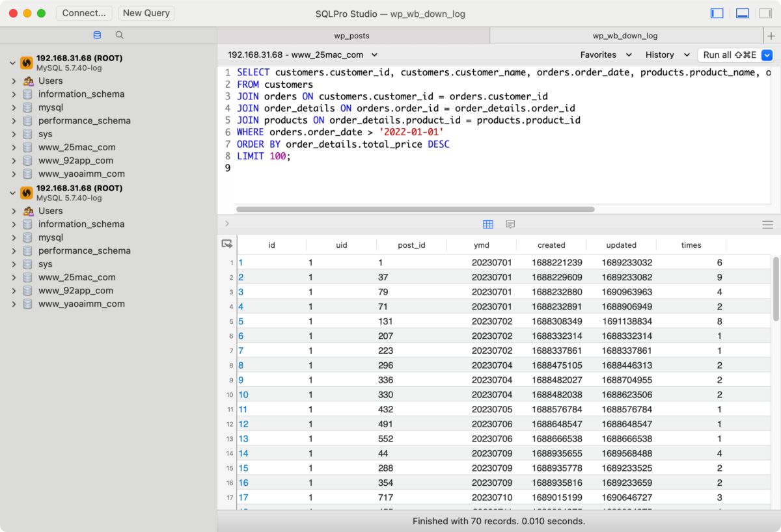
Task: Click the Users icon in the upper connection tree
Action: point(28,81)
